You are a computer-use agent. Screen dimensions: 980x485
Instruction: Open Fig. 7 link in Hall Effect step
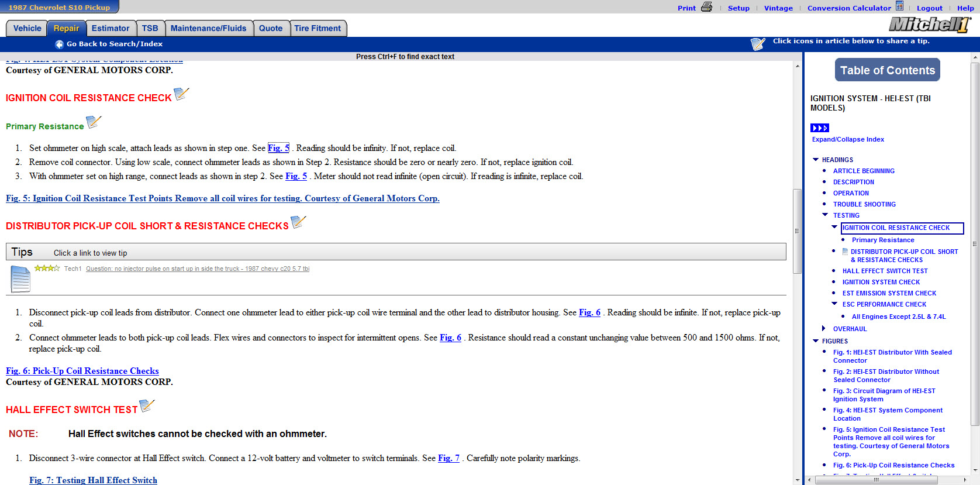tap(449, 458)
